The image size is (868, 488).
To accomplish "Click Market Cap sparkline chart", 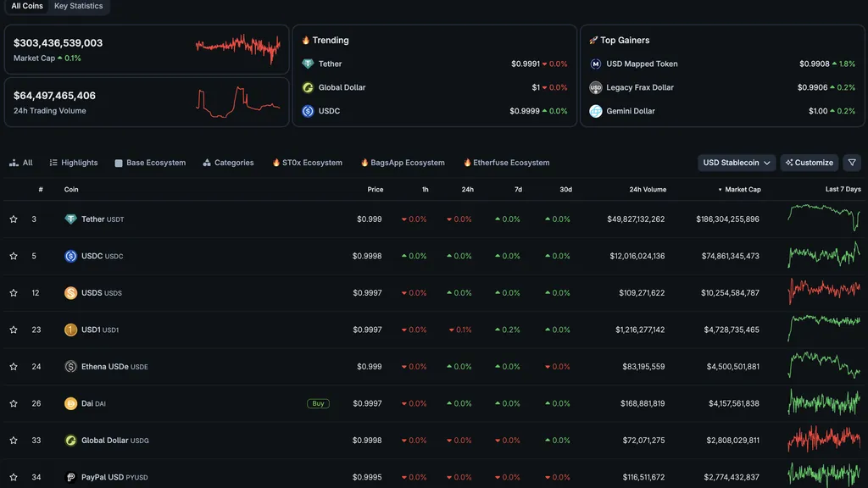I will pyautogui.click(x=238, y=48).
